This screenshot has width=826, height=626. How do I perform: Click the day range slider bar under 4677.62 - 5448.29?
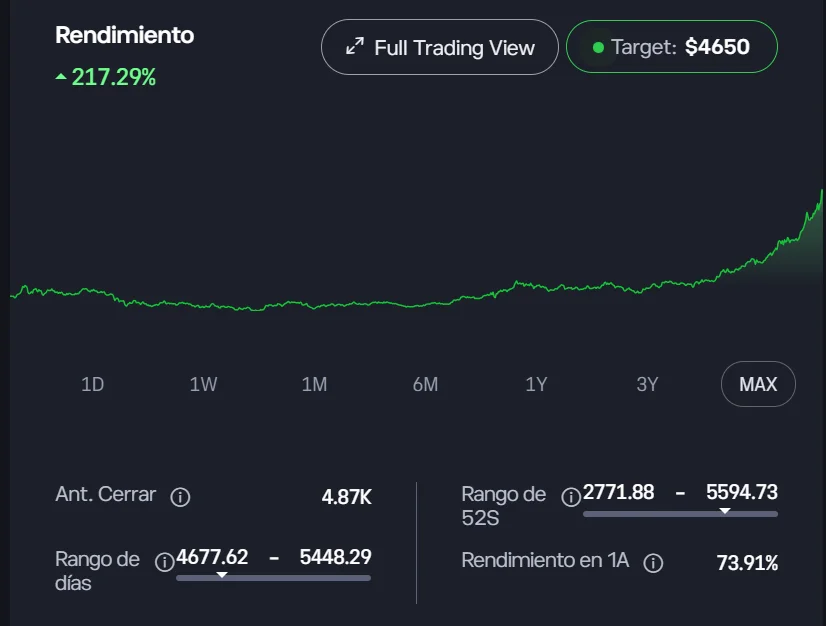(273, 578)
